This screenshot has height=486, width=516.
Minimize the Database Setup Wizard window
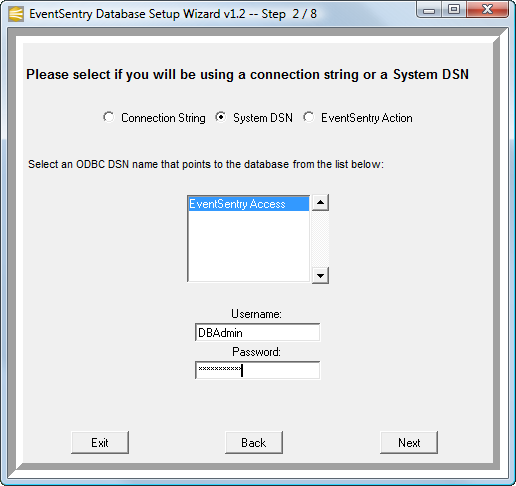point(429,10)
